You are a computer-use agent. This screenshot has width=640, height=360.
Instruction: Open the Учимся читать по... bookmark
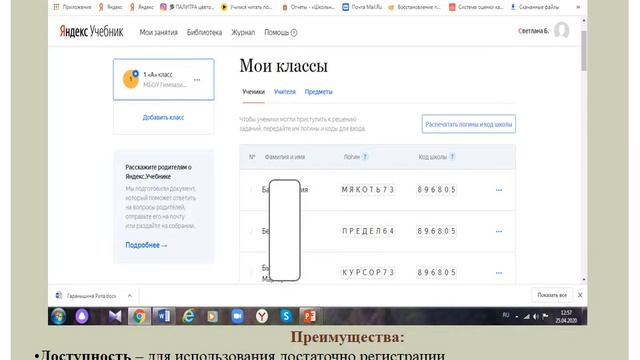247,7
